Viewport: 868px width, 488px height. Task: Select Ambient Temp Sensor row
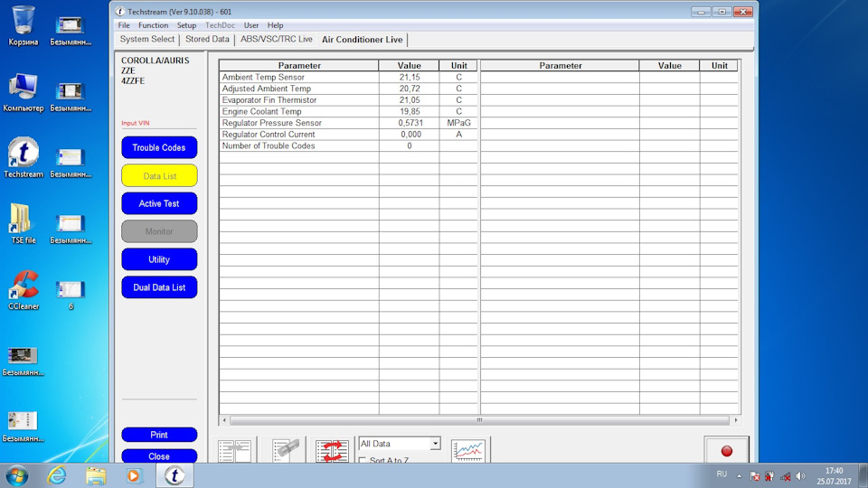click(x=348, y=78)
